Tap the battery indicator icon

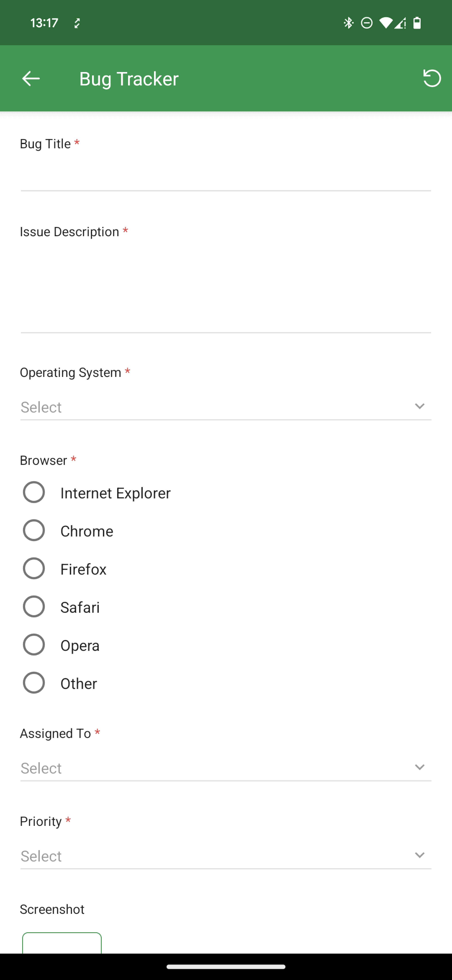tap(417, 23)
